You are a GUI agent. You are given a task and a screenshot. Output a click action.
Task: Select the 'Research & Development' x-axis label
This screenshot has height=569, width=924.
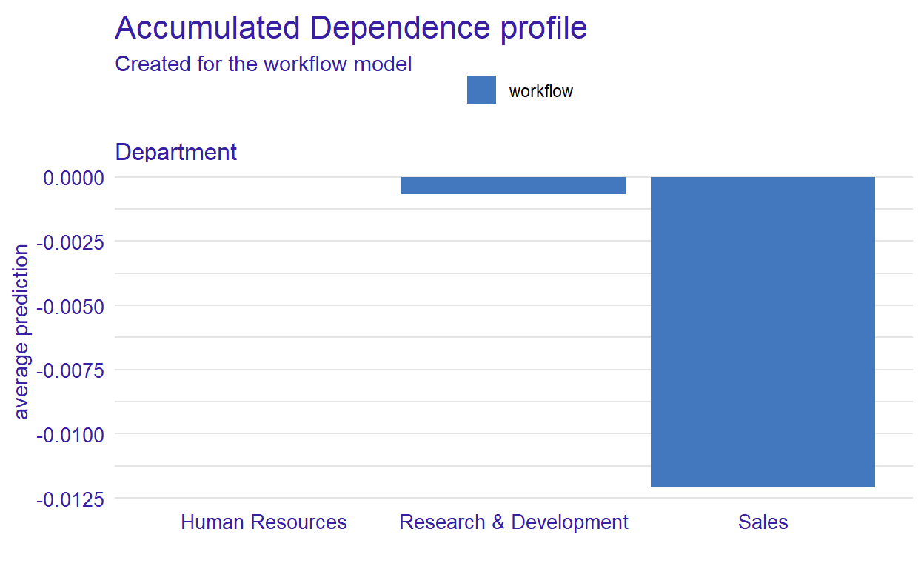pos(514,522)
